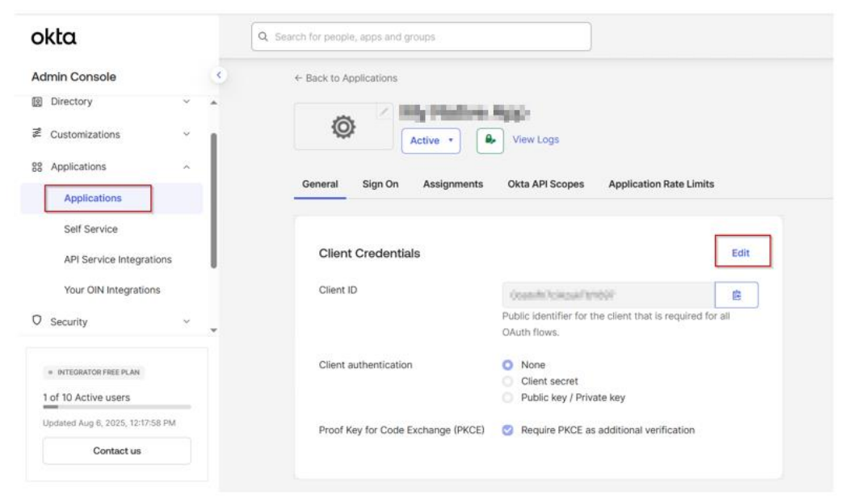Click the Customizations icon in sidebar
Viewport: 845px width, 504px height.
pyautogui.click(x=37, y=134)
